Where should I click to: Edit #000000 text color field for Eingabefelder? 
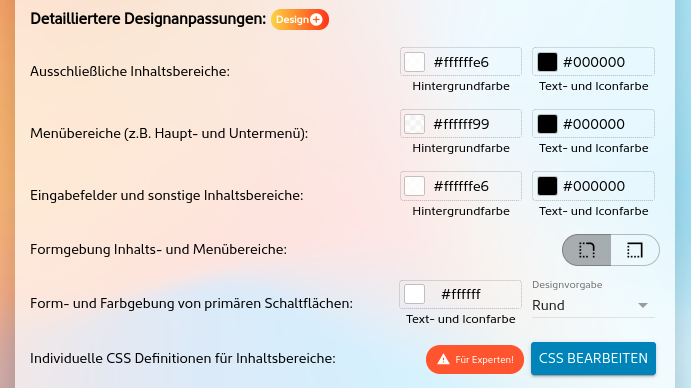point(594,186)
